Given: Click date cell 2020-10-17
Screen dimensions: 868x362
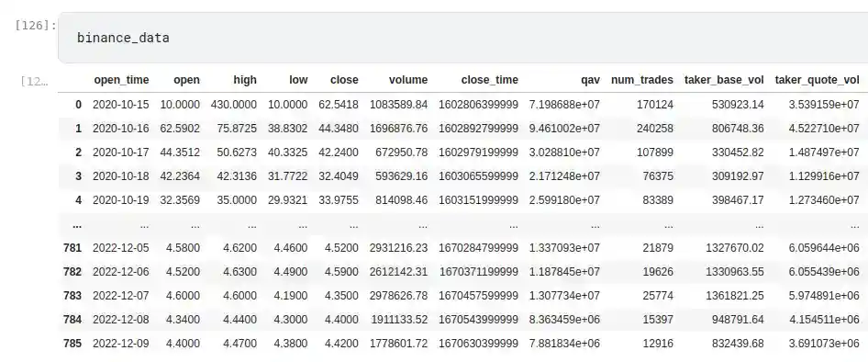Looking at the screenshot, I should 121,152.
